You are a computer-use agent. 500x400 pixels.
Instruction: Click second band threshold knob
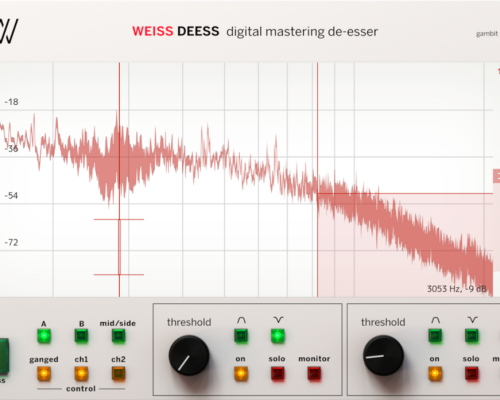tap(383, 356)
